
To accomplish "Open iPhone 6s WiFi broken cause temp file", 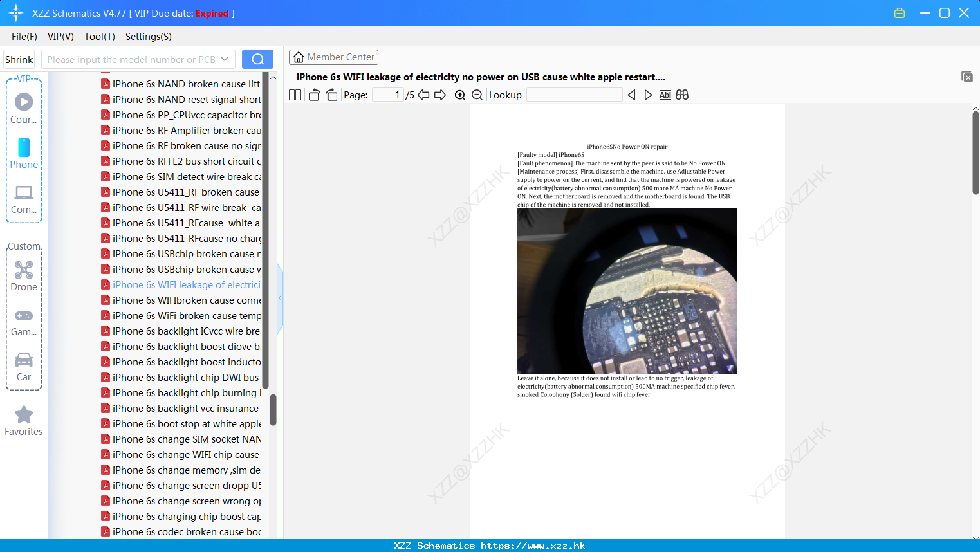I will (x=181, y=316).
